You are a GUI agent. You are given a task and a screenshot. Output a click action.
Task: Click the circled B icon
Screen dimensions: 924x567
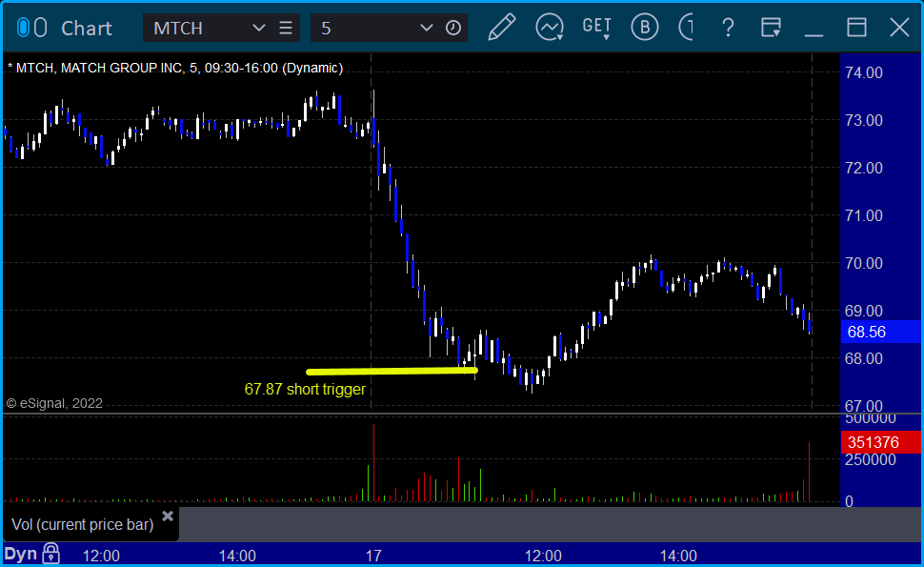(x=645, y=27)
